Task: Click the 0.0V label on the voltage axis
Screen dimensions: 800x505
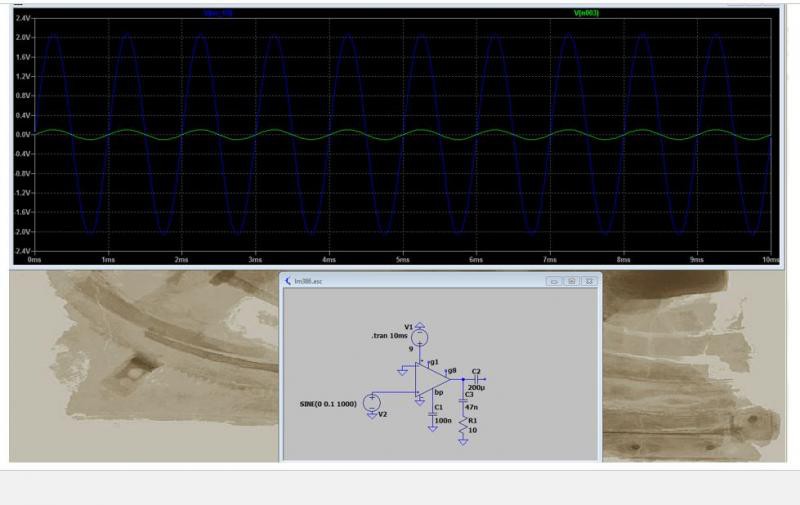Action: pos(23,134)
